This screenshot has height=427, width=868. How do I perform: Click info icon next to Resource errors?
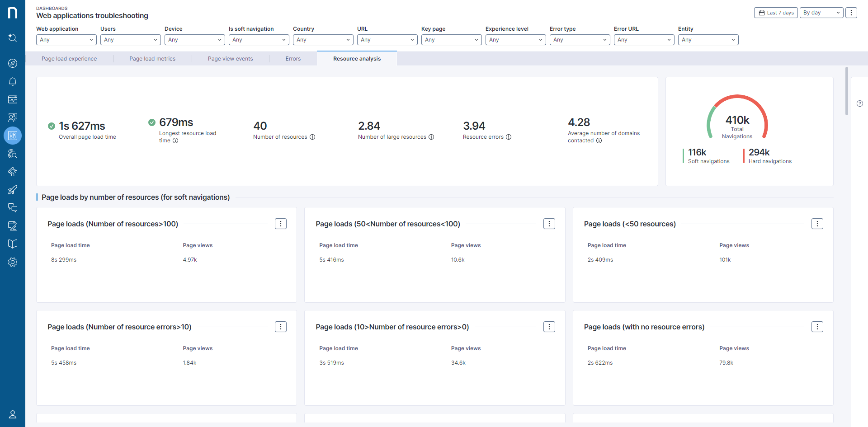509,137
